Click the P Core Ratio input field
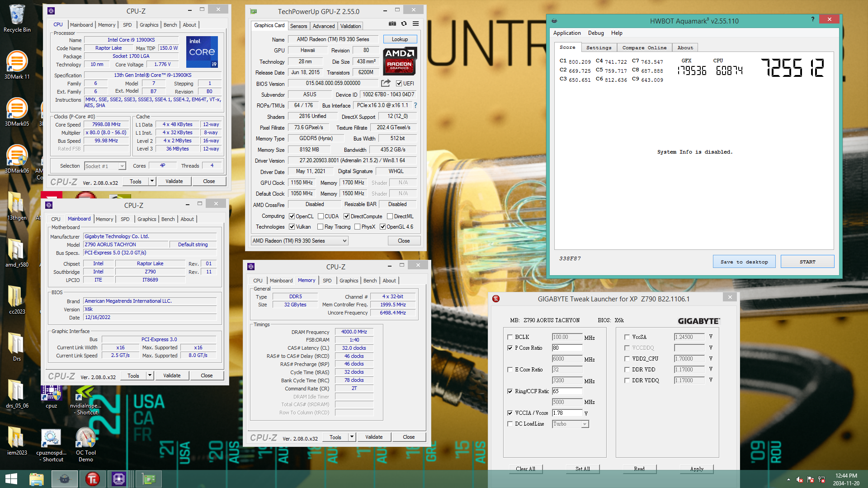The image size is (868, 488). tap(567, 348)
